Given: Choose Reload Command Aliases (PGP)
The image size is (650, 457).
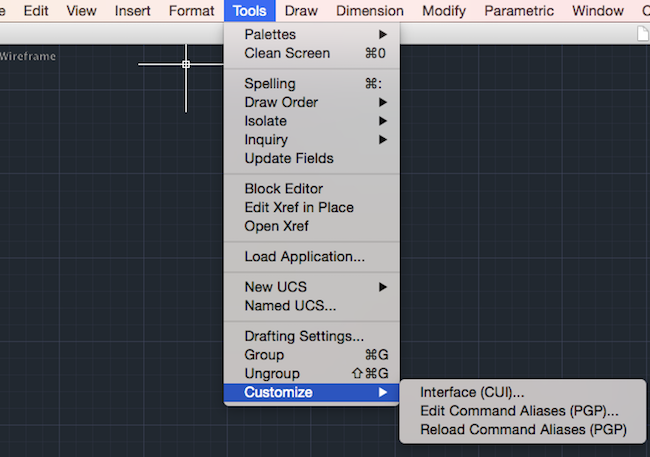Looking at the screenshot, I should 522,429.
